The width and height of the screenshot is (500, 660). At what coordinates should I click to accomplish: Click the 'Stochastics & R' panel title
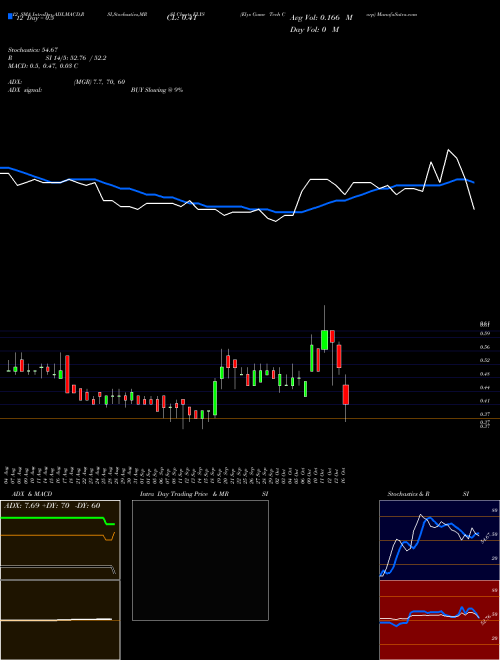[x=408, y=494]
